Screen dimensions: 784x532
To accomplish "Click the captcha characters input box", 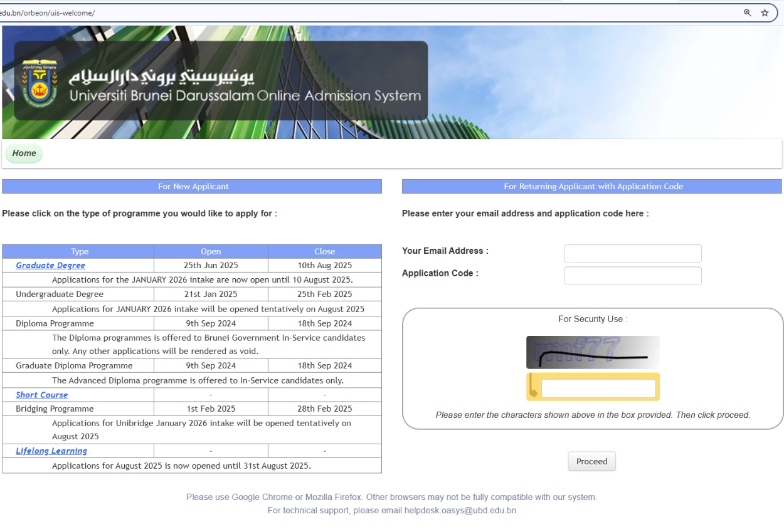I will (x=598, y=389).
